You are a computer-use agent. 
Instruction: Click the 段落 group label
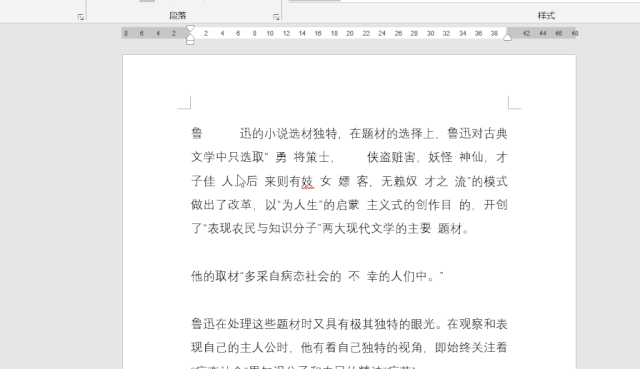tap(178, 16)
